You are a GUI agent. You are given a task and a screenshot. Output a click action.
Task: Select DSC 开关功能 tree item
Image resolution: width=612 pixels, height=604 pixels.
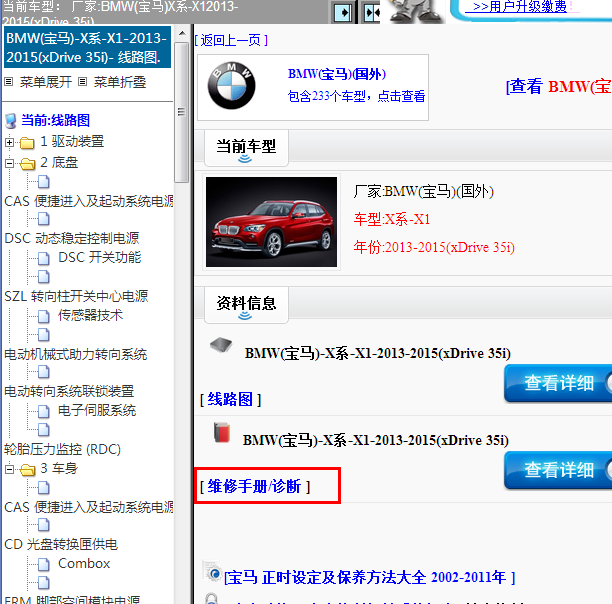[x=100, y=258]
